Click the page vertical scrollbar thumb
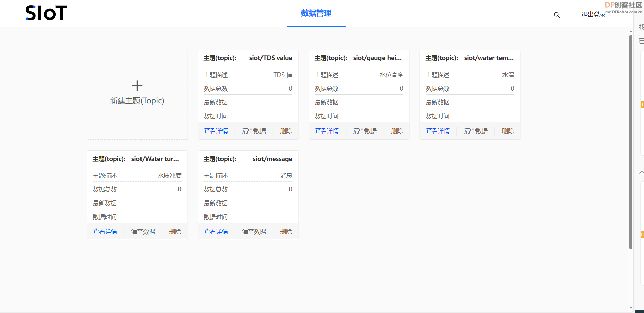Image resolution: width=644 pixels, height=313 pixels. [631, 142]
